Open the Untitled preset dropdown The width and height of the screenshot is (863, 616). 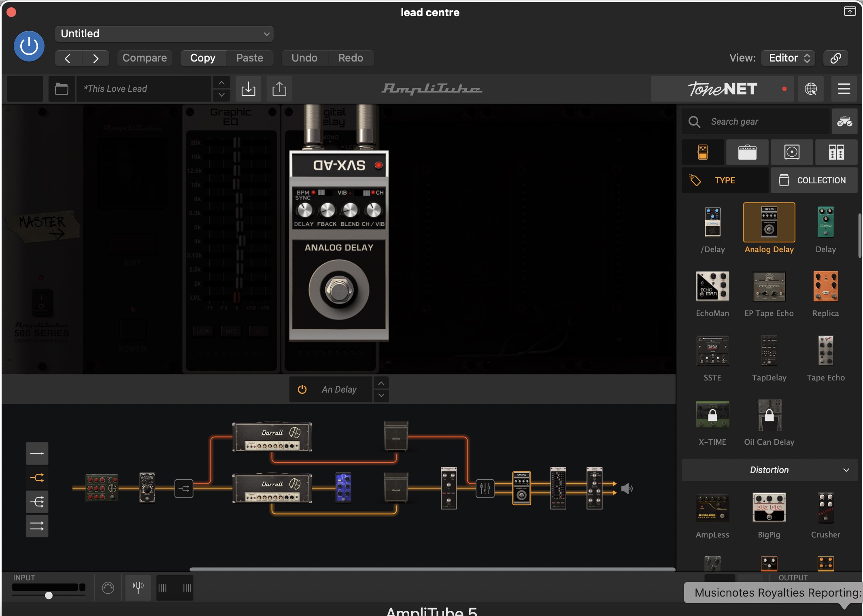[x=164, y=34]
